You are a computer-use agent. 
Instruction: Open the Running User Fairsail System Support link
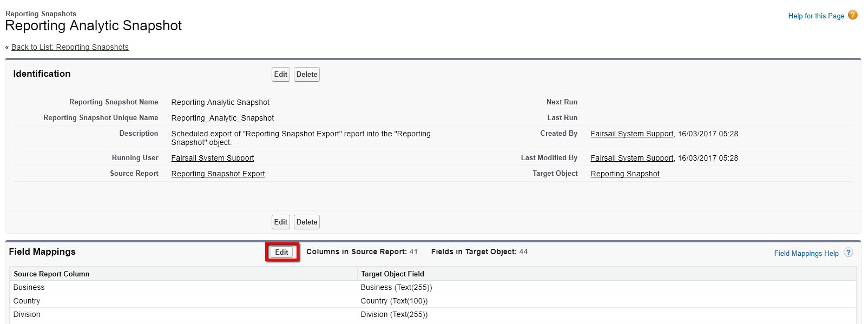(x=212, y=158)
